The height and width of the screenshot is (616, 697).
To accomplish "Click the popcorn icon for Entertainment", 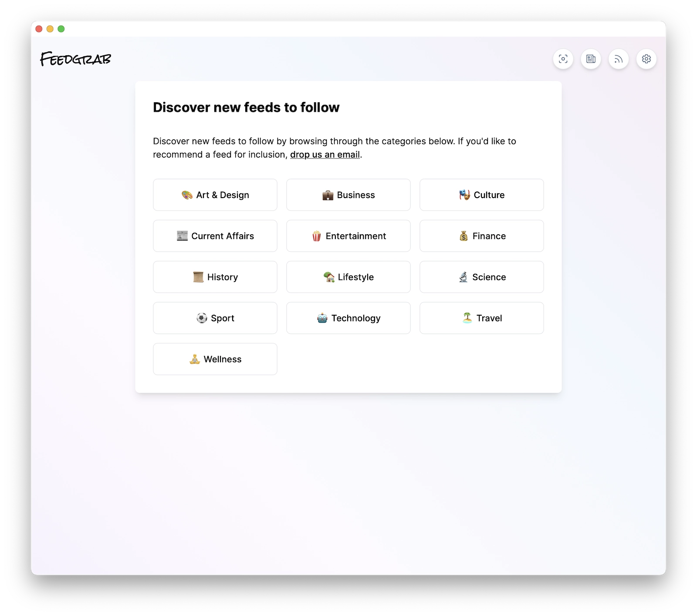I will (x=316, y=236).
